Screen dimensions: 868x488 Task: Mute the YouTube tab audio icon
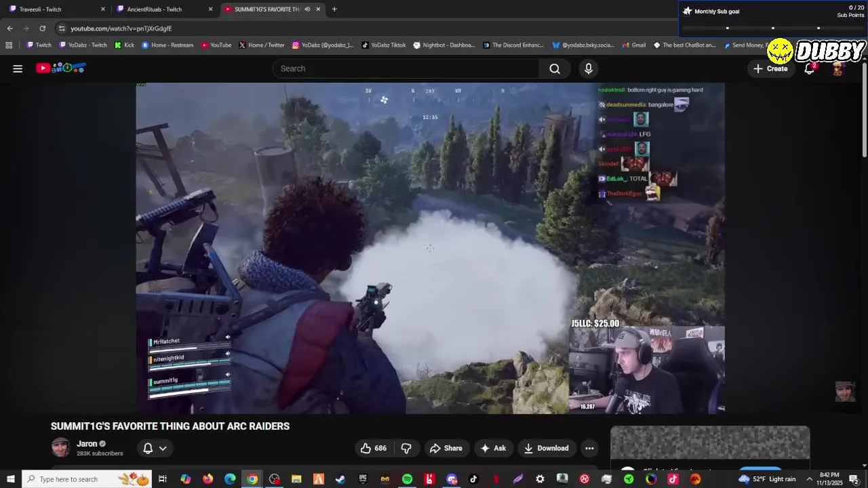(307, 9)
